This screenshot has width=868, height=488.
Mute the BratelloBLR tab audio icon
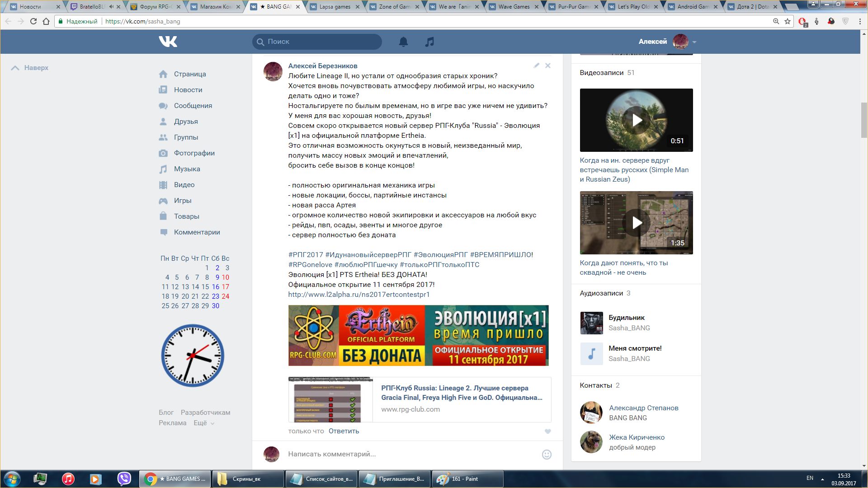point(111,7)
